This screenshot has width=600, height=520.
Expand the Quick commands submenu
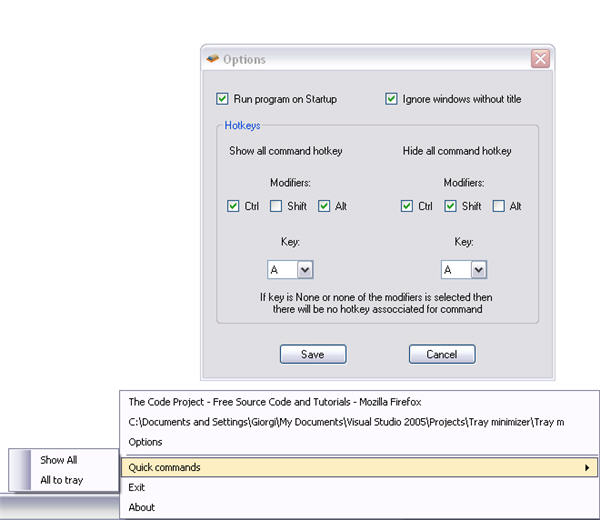coord(359,467)
